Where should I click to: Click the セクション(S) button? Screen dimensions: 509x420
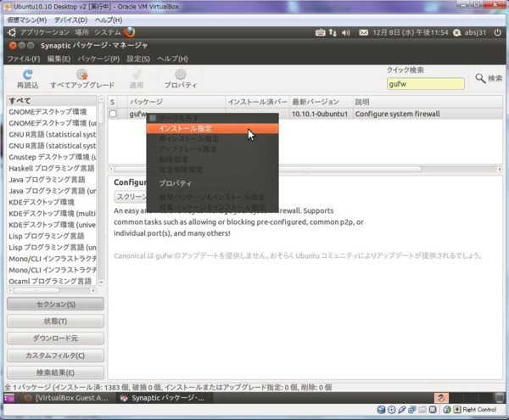(55, 304)
